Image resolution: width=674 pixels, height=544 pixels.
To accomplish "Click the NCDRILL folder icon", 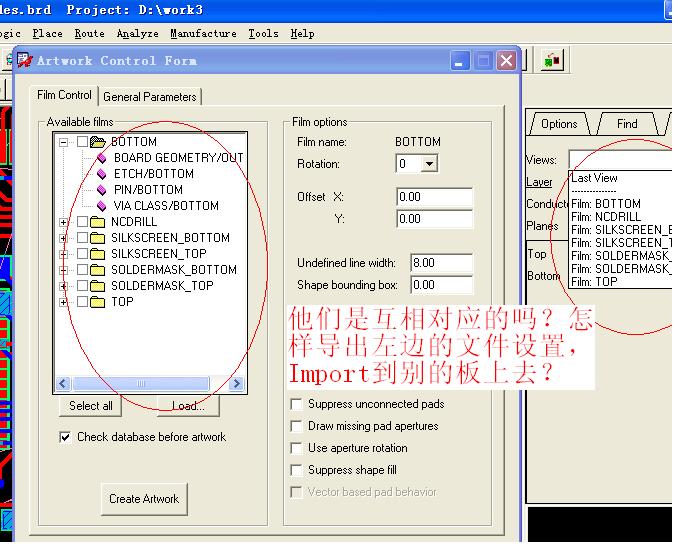I will pyautogui.click(x=98, y=222).
